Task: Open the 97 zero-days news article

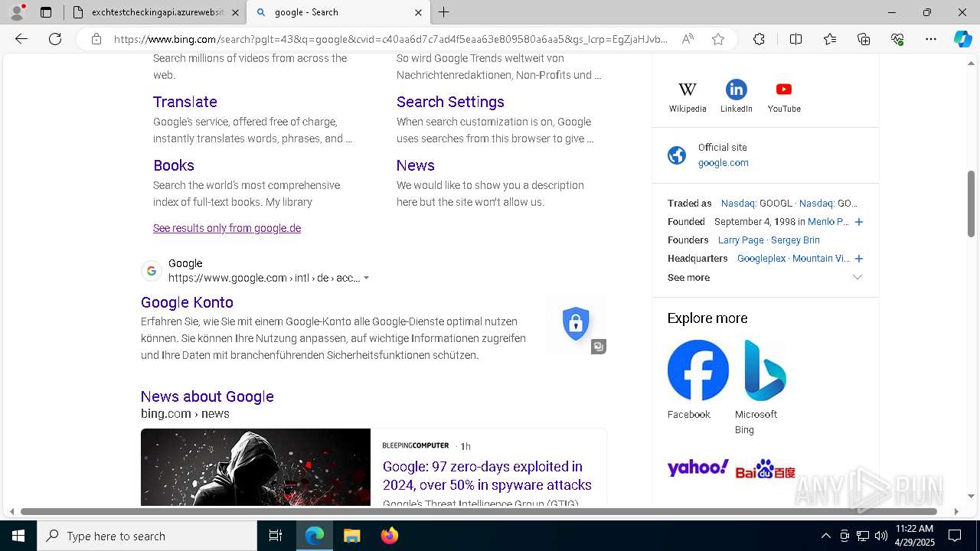Action: tap(487, 475)
